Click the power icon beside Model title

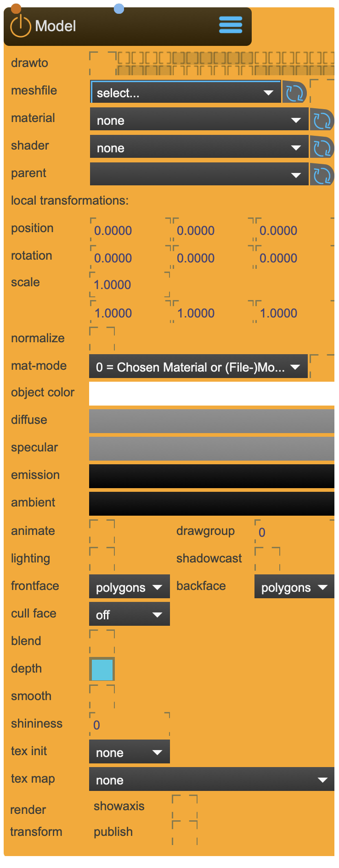(20, 26)
